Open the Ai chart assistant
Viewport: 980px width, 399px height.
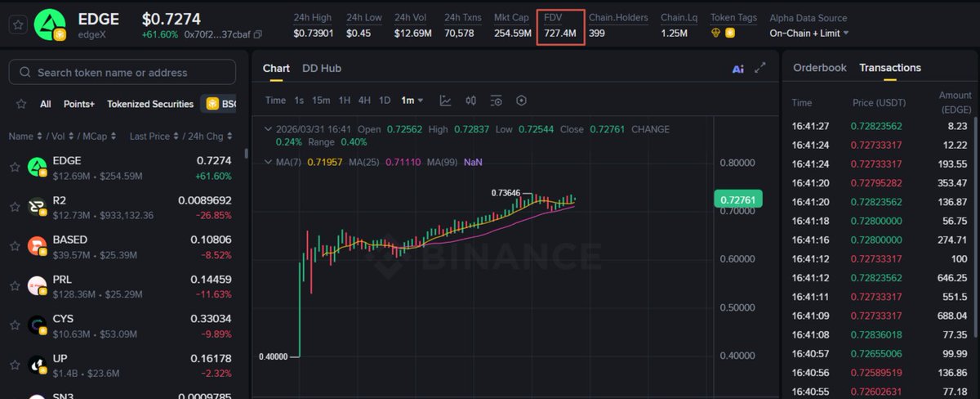[x=738, y=69]
